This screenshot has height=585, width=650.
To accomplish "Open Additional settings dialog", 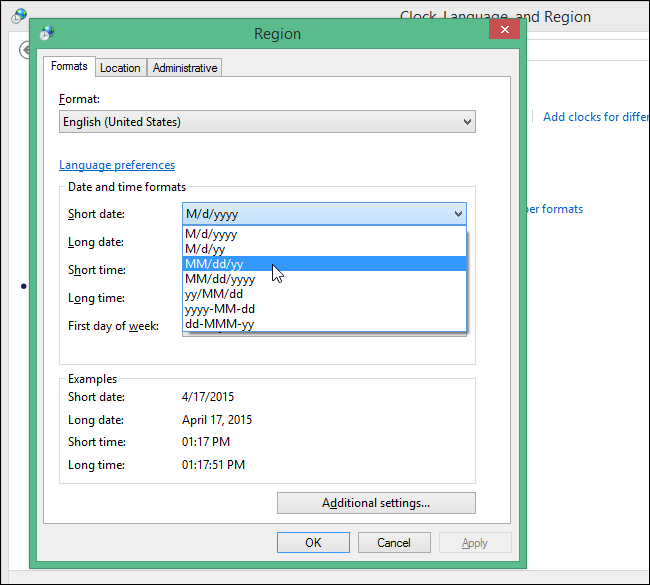I will [376, 503].
